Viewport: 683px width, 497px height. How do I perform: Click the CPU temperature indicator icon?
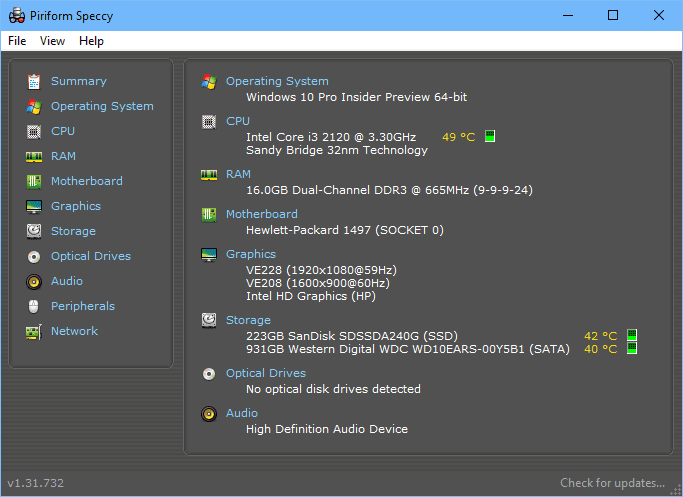tap(490, 136)
